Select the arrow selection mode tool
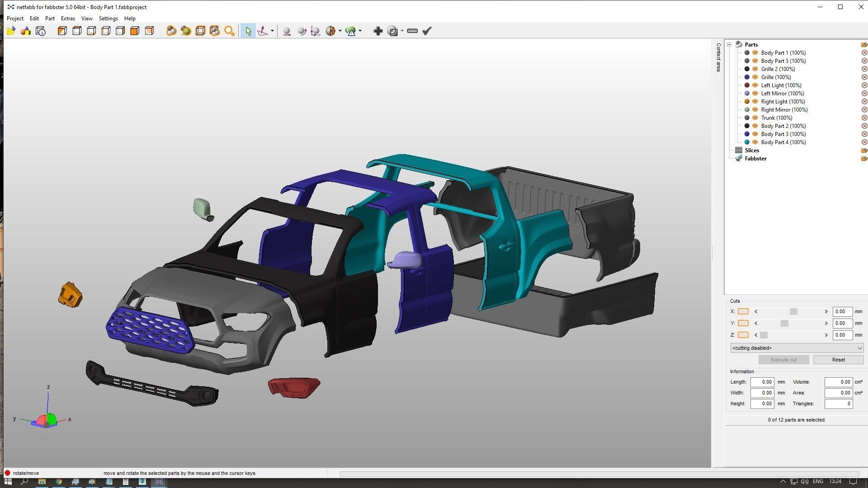The image size is (868, 488). (x=248, y=31)
